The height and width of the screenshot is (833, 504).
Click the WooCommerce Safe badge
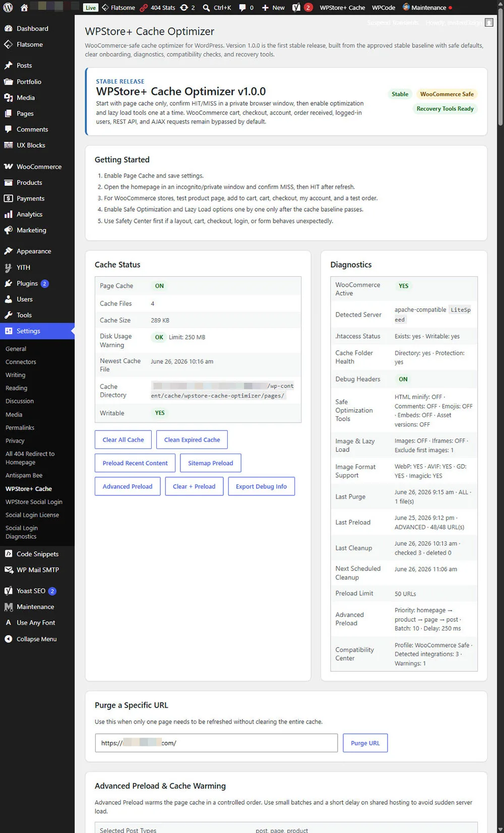447,94
